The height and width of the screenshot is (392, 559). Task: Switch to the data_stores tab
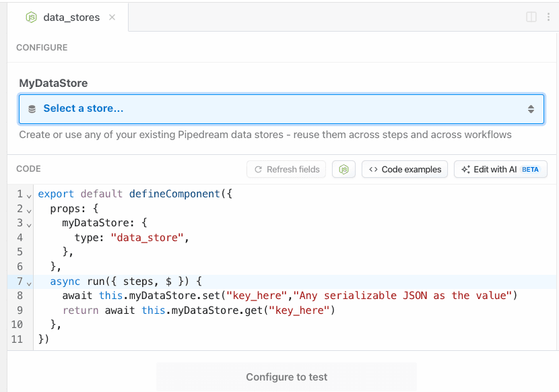coord(68,17)
